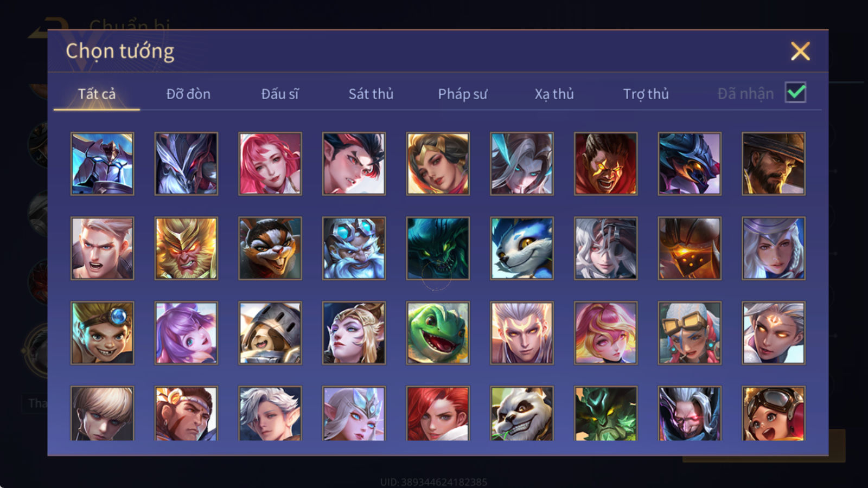Show the Xạ thủ heroes tab
This screenshot has height=488, width=868.
(x=554, y=94)
